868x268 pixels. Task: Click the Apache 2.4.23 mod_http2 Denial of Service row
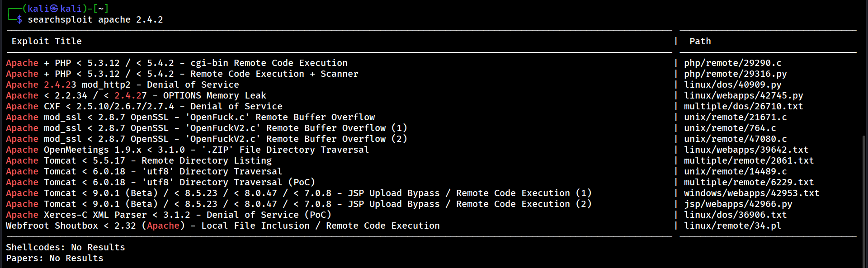pyautogui.click(x=122, y=85)
